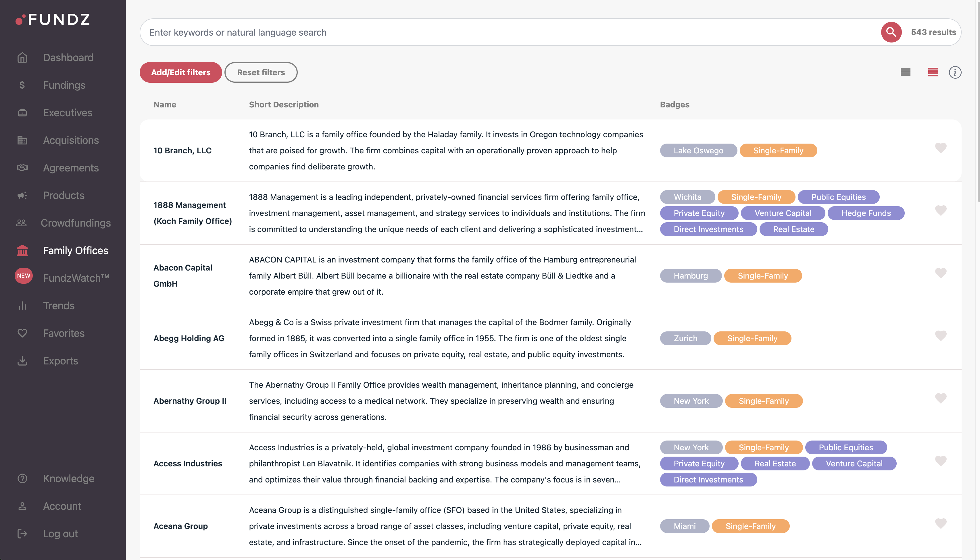Click the 543 results count
This screenshot has width=980, height=560.
click(x=933, y=32)
